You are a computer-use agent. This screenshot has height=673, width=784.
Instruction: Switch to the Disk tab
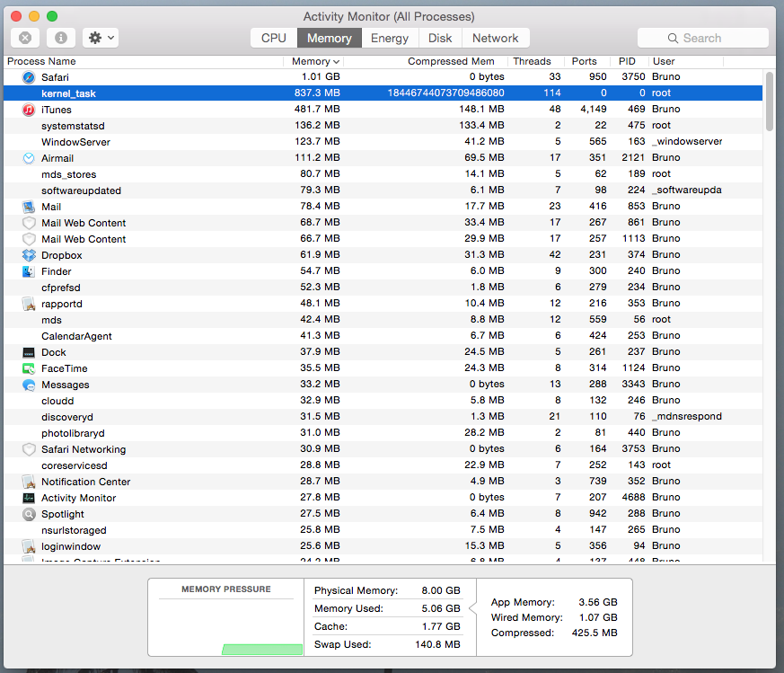tap(440, 38)
